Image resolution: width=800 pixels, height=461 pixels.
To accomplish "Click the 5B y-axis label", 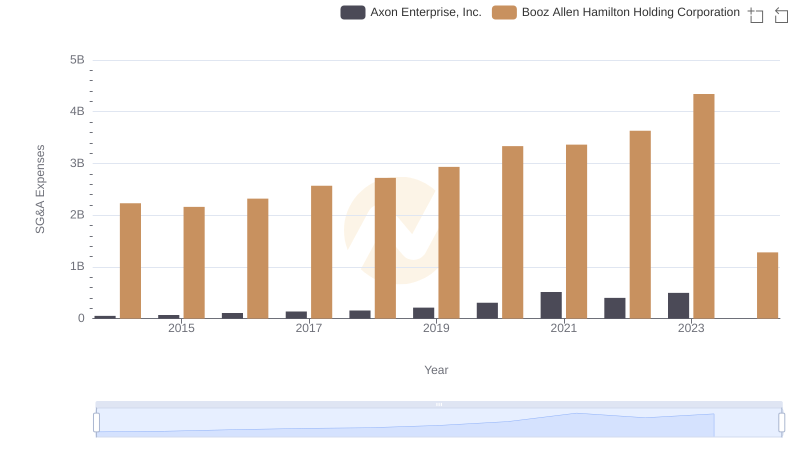I will [77, 60].
